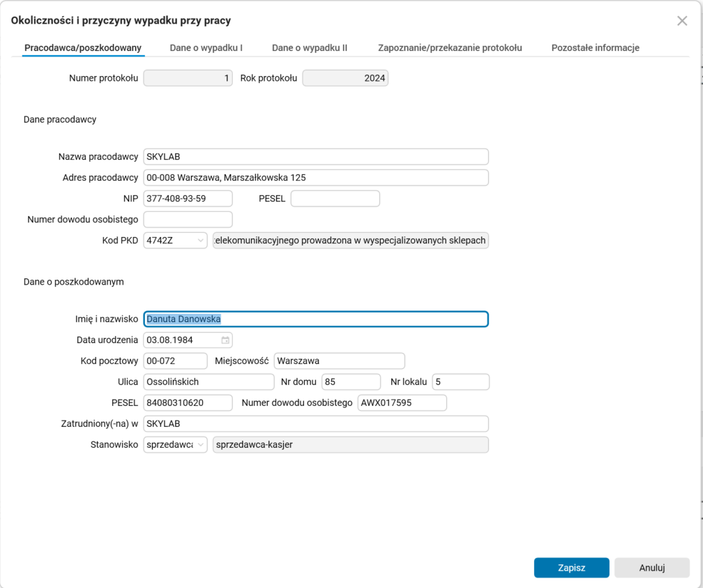The height and width of the screenshot is (588, 703).
Task: Close the accident protocol dialog
Action: [x=681, y=21]
